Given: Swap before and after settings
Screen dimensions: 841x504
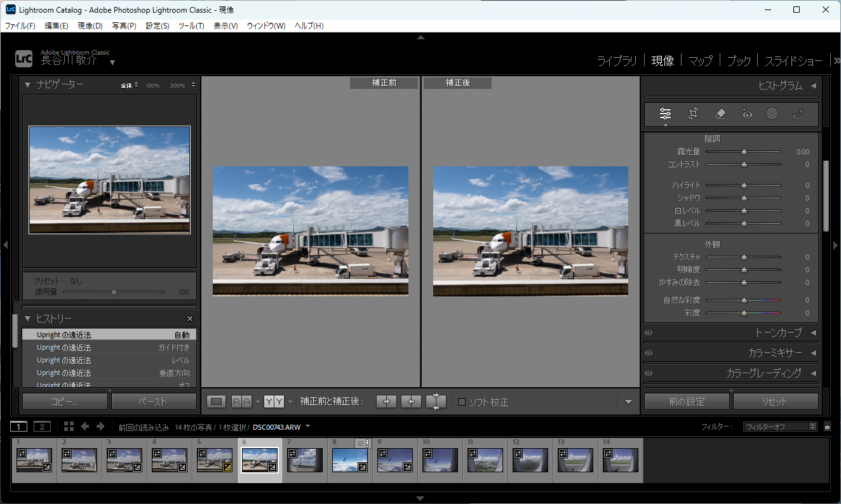Looking at the screenshot, I should point(436,401).
